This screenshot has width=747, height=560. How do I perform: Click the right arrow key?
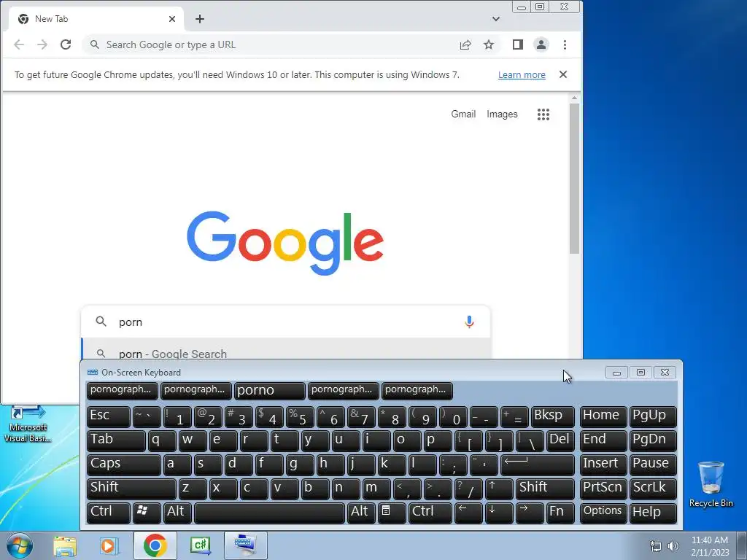coord(530,513)
